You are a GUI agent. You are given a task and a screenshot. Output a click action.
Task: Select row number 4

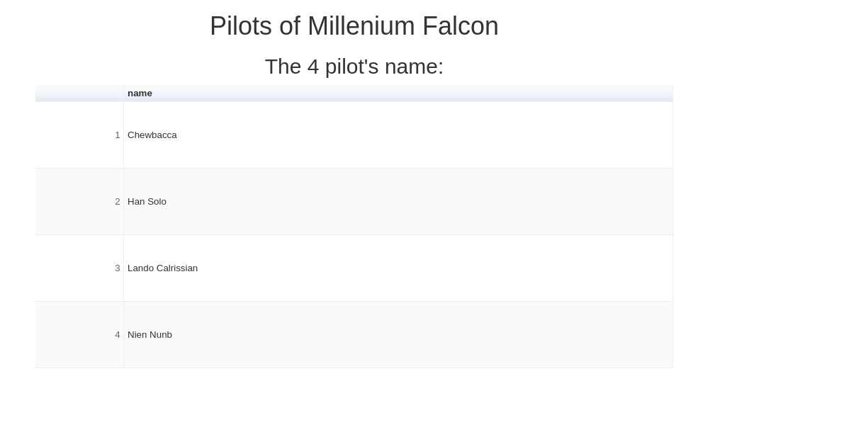(x=79, y=335)
